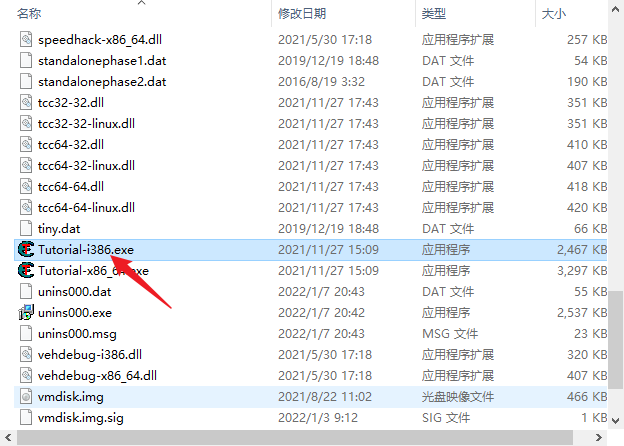Select the tcc64-64-linux.dll file name
This screenshot has height=446, width=624.
[x=86, y=208]
